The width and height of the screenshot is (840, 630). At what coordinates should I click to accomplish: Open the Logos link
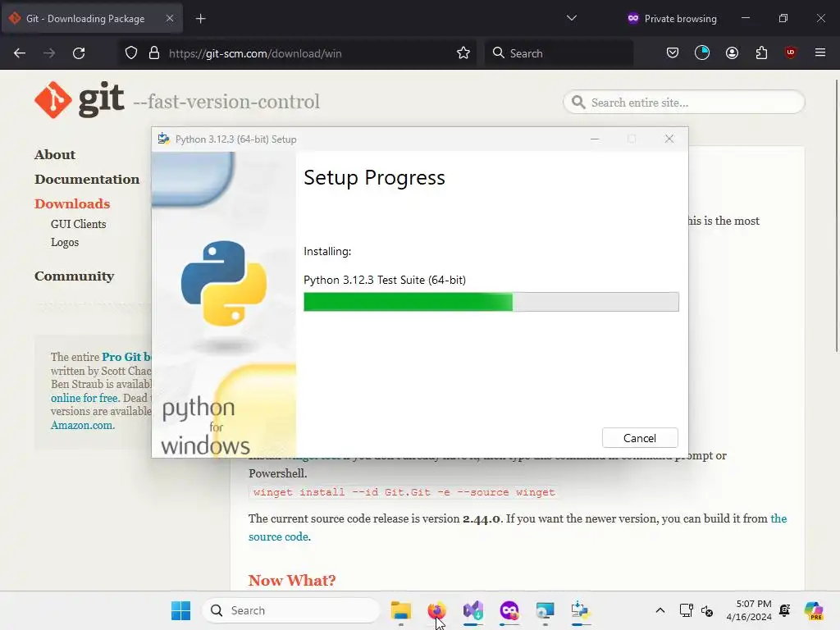coord(65,242)
